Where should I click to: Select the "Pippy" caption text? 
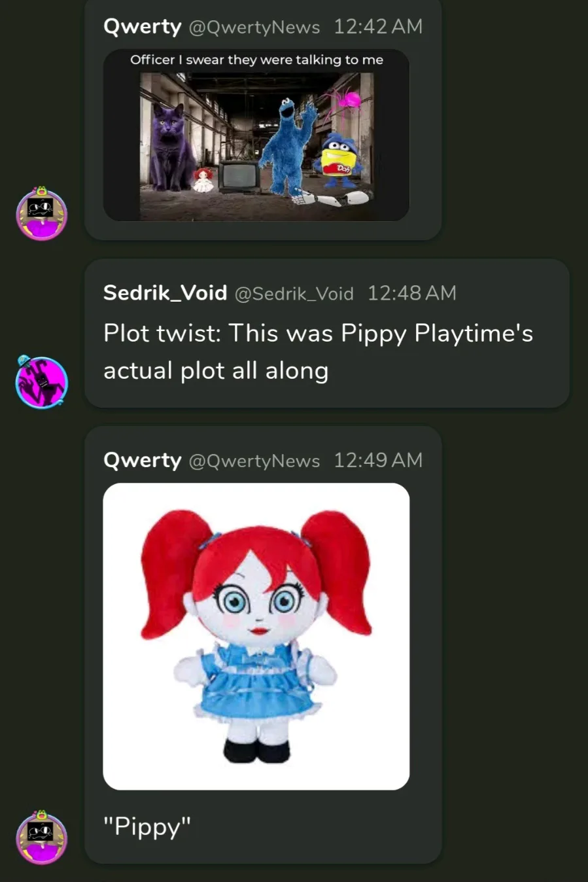click(147, 827)
